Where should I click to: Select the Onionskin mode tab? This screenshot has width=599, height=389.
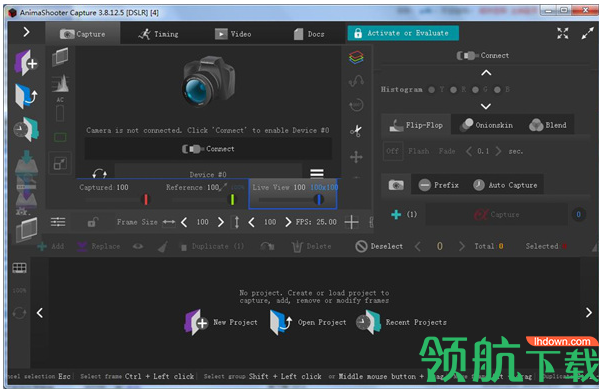pos(486,125)
